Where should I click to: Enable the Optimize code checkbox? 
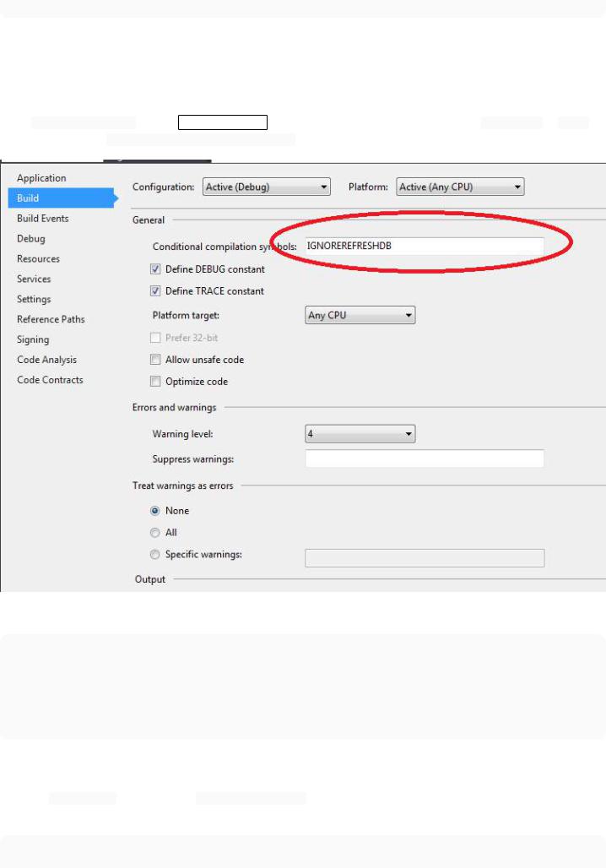tap(155, 382)
